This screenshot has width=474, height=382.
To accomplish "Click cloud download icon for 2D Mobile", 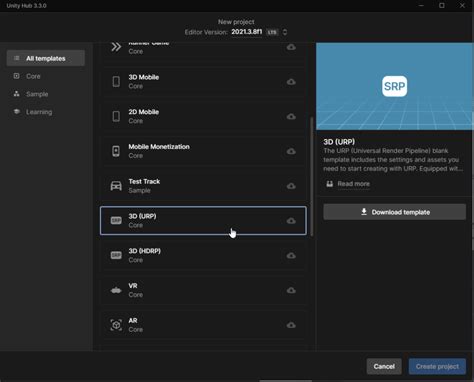I will point(291,116).
